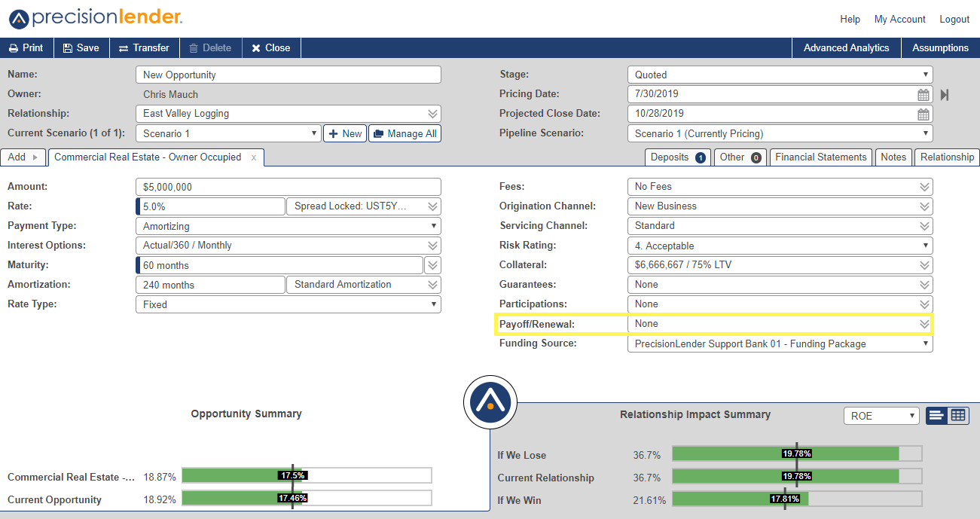Expand the Interest Options field

click(x=289, y=246)
